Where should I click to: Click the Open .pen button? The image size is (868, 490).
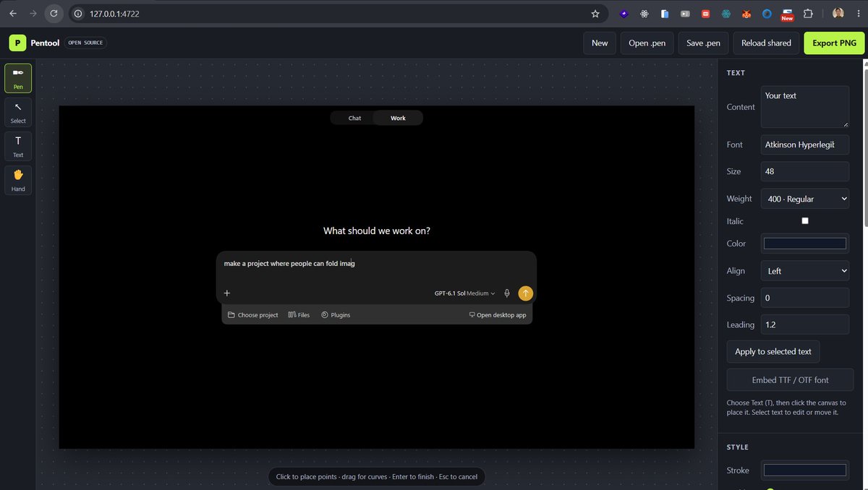coord(647,43)
